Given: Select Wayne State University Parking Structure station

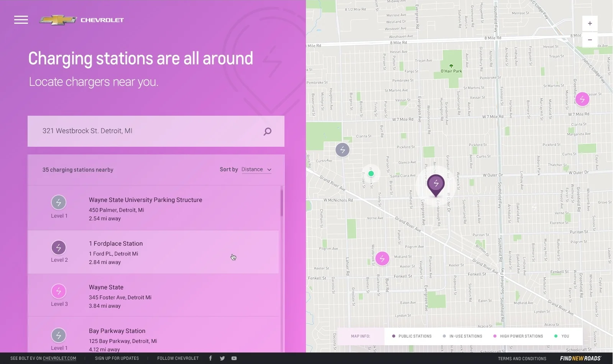Looking at the screenshot, I should point(153,208).
